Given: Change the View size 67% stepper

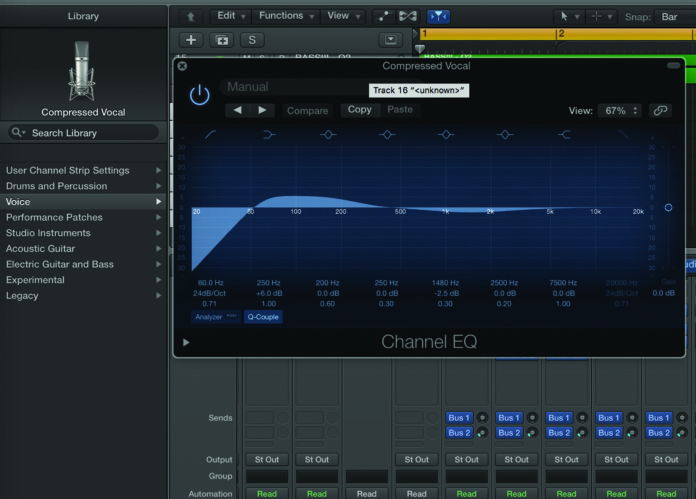Looking at the screenshot, I should point(621,111).
